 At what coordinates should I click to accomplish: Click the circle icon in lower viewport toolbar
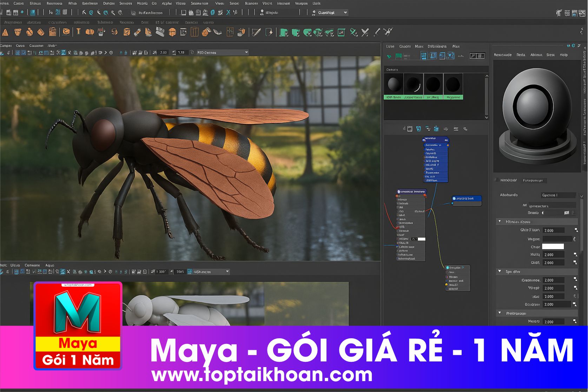pyautogui.click(x=110, y=272)
